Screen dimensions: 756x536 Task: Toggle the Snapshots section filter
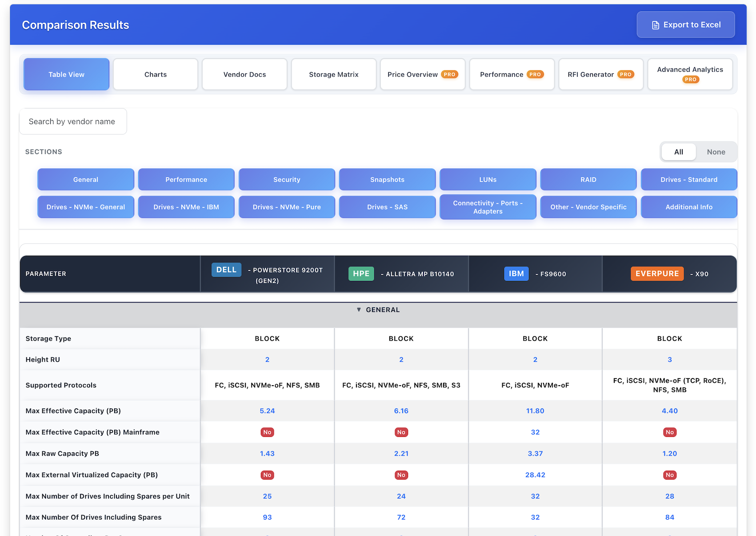coord(388,180)
